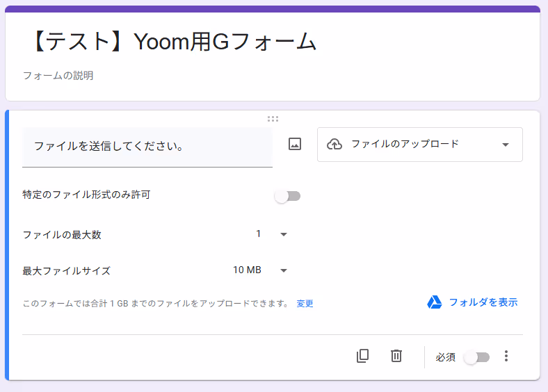Click the 変更 link
Viewport: 548px width, 392px height.
pyautogui.click(x=305, y=304)
